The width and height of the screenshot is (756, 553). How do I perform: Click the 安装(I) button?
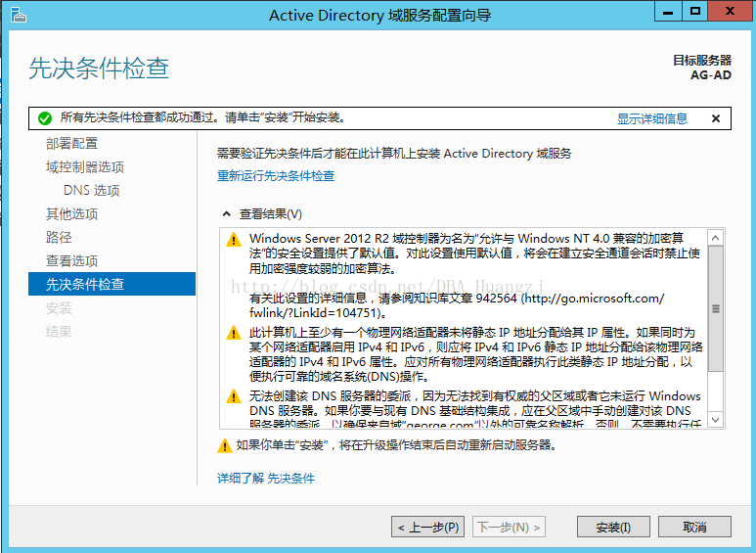[613, 527]
